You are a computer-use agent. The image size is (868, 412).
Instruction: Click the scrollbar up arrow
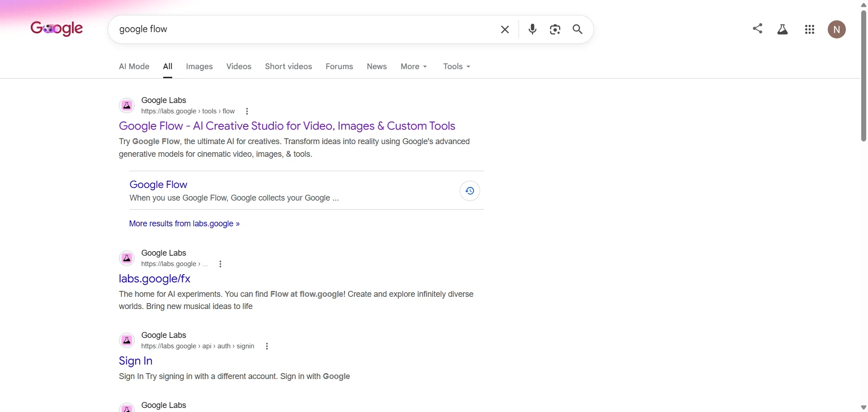click(x=863, y=5)
